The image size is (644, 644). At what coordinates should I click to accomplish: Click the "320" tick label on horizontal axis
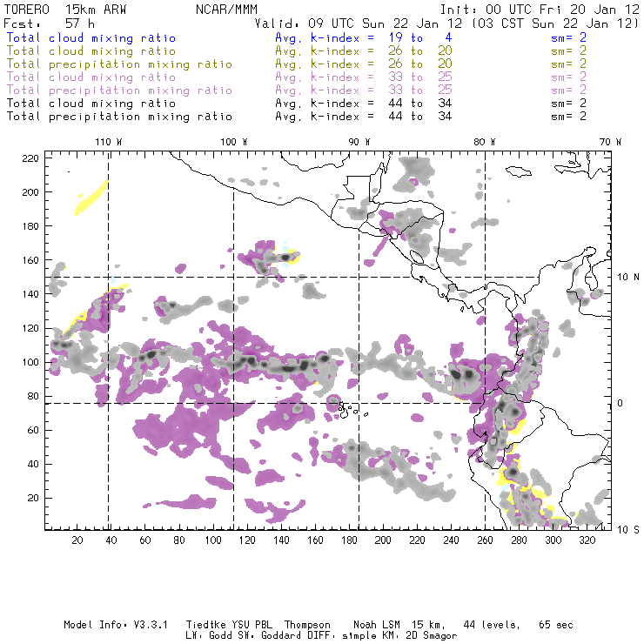point(587,540)
